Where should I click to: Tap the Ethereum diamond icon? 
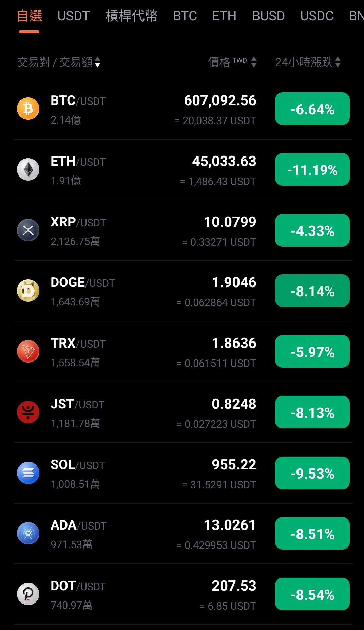coord(28,169)
